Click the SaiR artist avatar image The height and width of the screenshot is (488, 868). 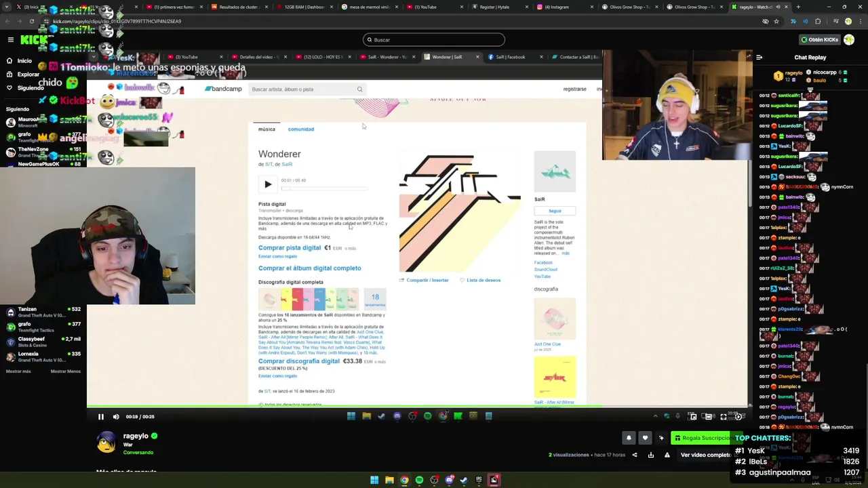click(x=555, y=171)
